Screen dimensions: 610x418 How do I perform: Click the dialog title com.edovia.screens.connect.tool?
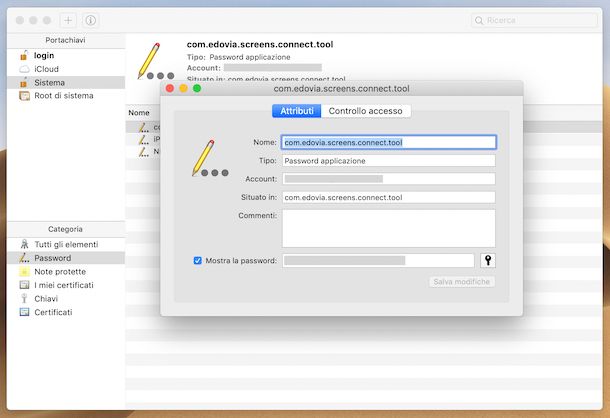coord(342,89)
